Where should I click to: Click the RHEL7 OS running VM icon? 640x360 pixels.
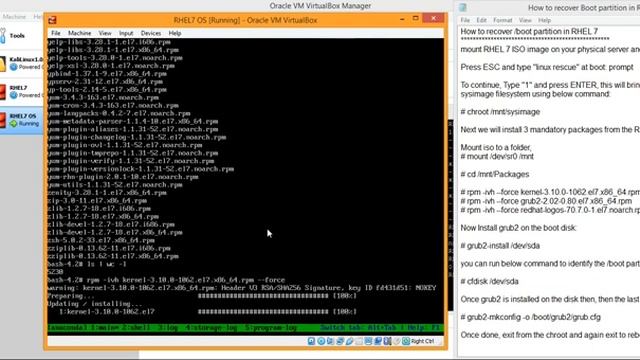pyautogui.click(x=3, y=120)
